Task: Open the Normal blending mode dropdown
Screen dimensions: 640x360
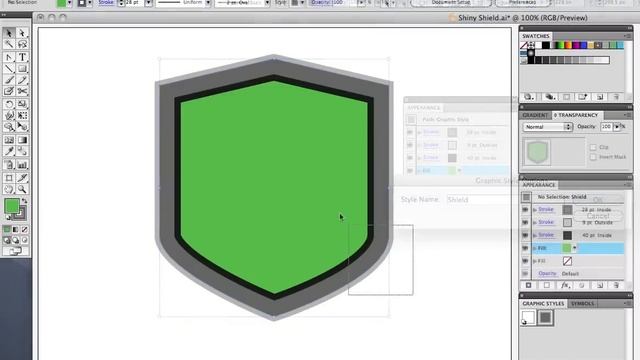Action: (x=547, y=127)
